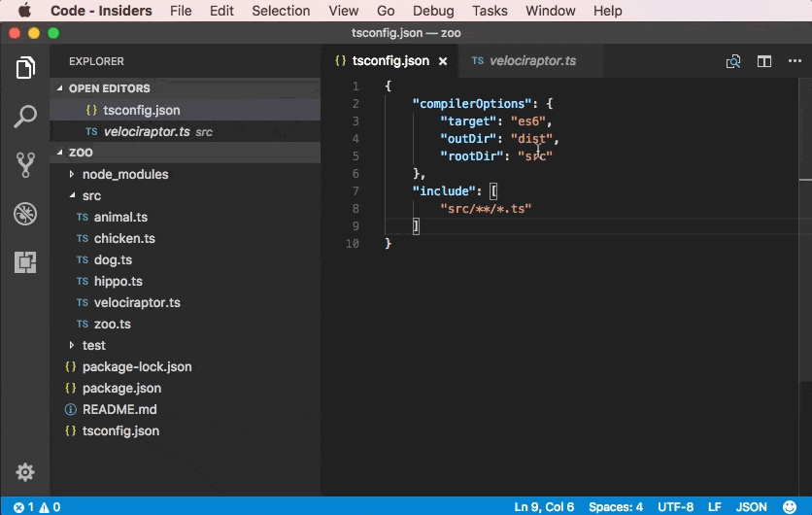Open the Source Control view

[25, 165]
